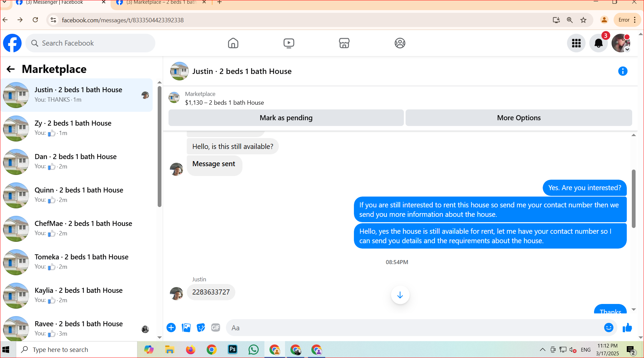Open a new browser tab
Viewport: 644px width, 358px height.
(x=220, y=2)
